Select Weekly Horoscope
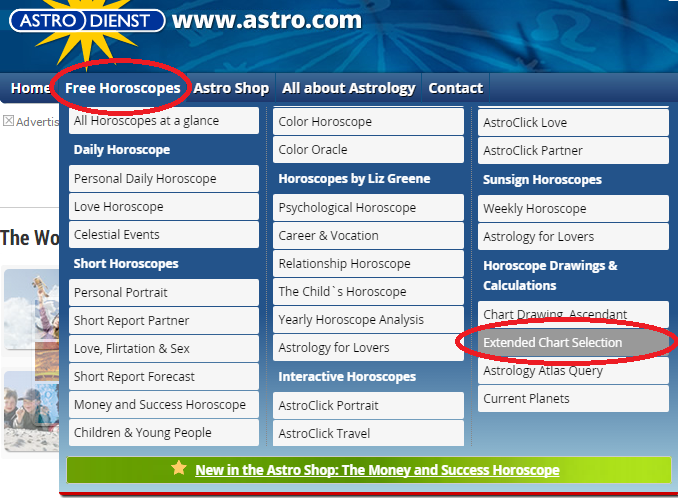This screenshot has height=498, width=678. [x=573, y=208]
